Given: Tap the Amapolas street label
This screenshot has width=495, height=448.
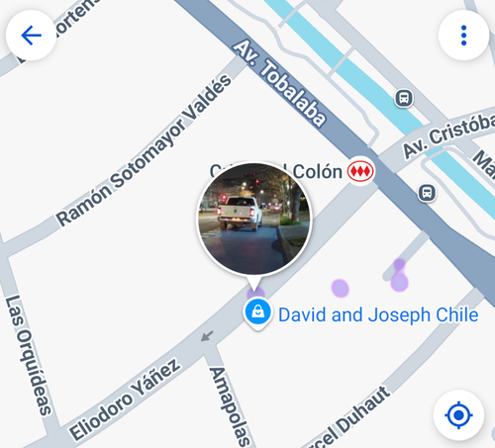Looking at the screenshot, I should [x=230, y=406].
